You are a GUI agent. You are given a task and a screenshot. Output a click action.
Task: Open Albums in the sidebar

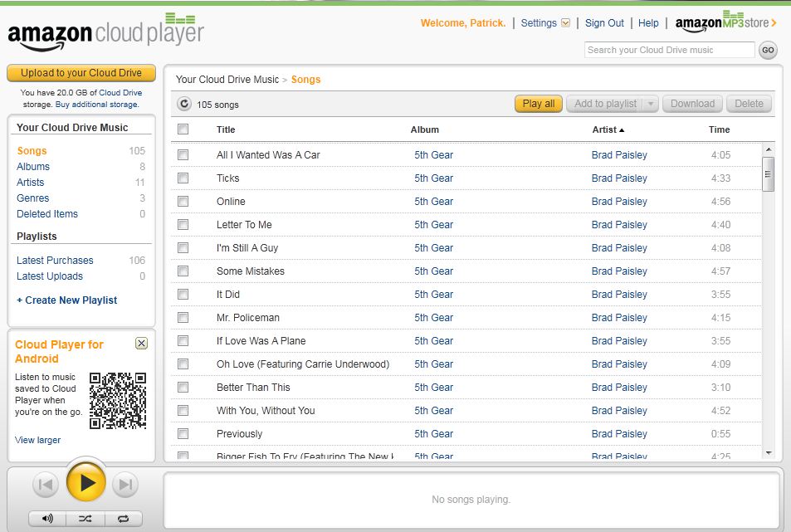tap(33, 167)
